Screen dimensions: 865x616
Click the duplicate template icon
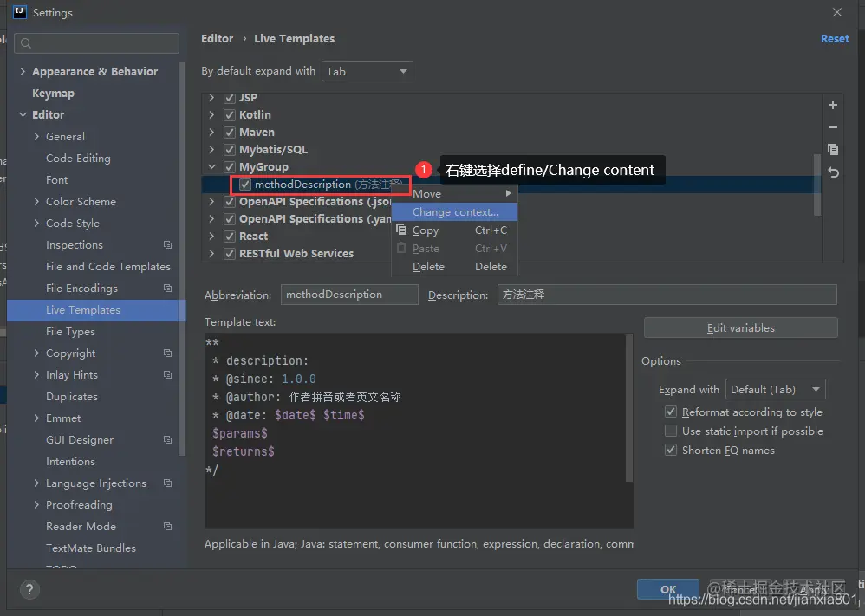click(x=832, y=149)
